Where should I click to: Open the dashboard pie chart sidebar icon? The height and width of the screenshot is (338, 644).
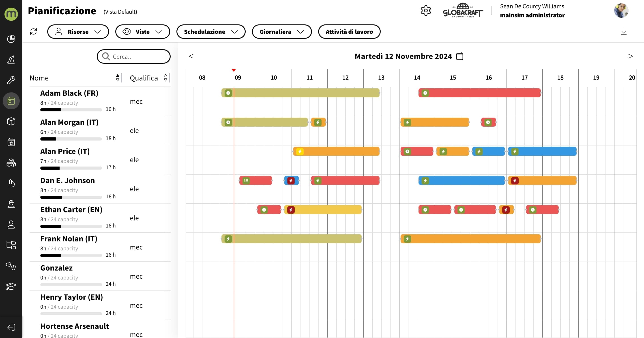point(11,39)
